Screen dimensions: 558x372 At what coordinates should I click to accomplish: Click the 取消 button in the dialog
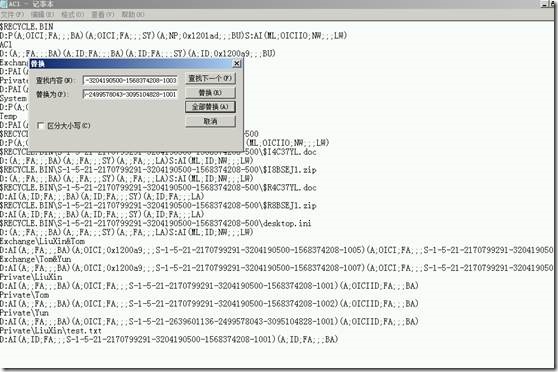pos(210,121)
